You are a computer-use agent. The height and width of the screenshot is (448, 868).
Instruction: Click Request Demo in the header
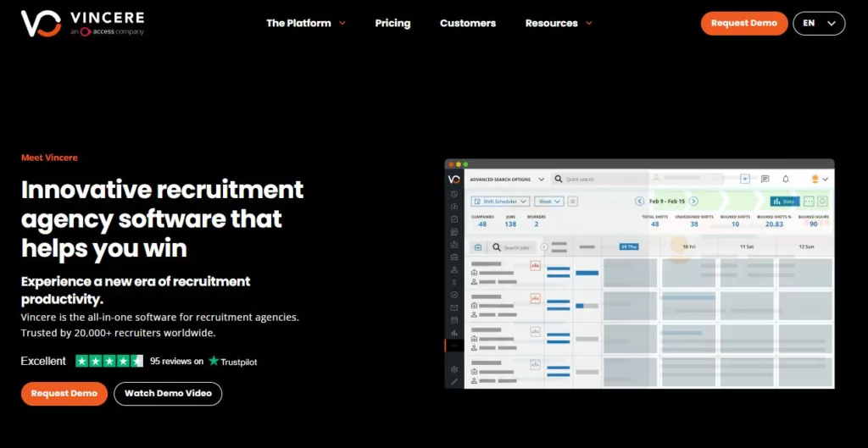744,23
